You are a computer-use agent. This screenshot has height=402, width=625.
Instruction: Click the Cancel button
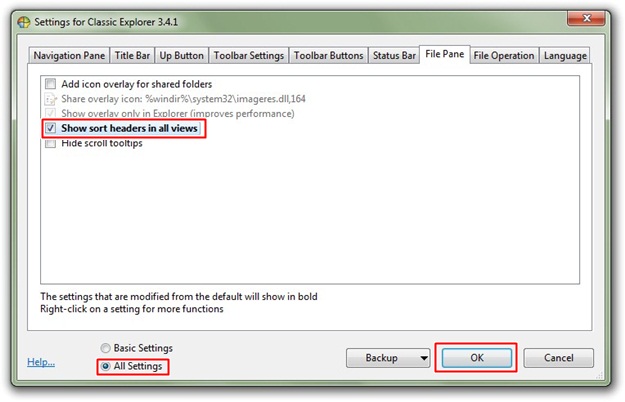(x=558, y=358)
